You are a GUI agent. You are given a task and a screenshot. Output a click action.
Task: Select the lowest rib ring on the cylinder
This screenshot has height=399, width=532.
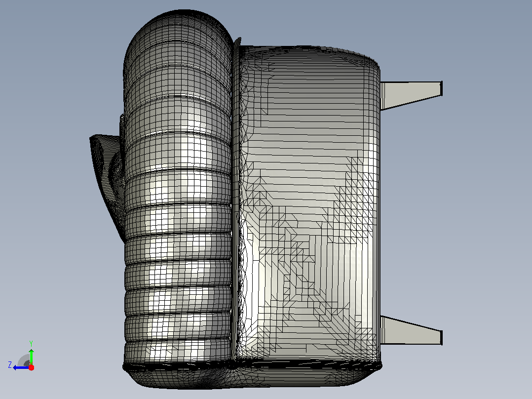click(x=178, y=352)
